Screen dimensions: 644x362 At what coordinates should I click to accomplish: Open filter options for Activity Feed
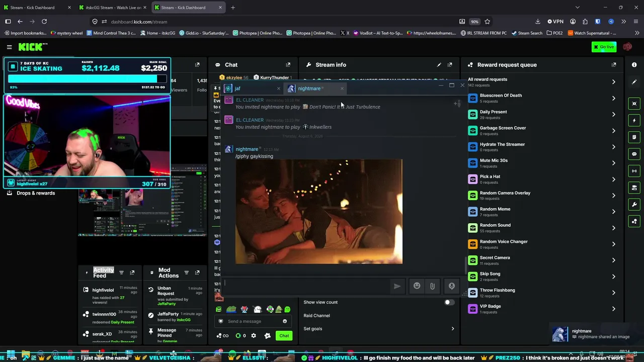[121, 273]
